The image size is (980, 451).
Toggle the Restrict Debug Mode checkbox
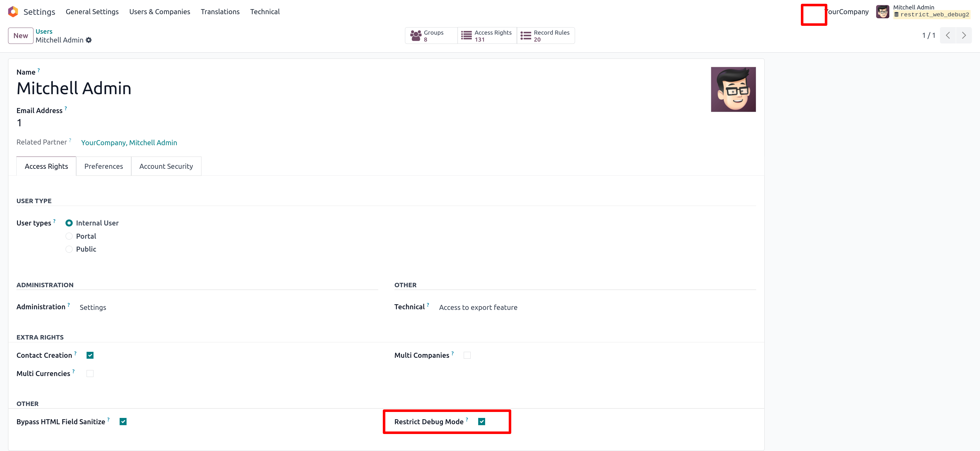(x=482, y=421)
